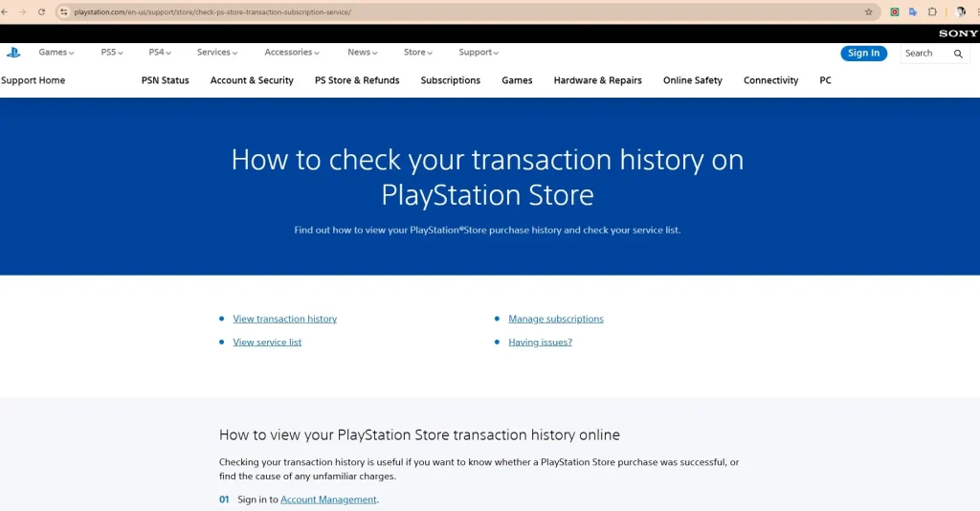The width and height of the screenshot is (980, 511).
Task: Click the 'Find out how to view' subtitle text
Action: click(x=487, y=230)
